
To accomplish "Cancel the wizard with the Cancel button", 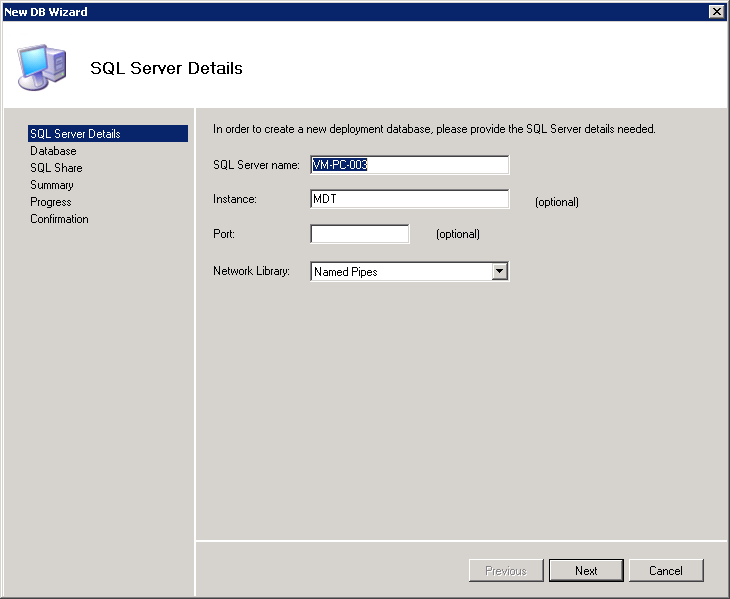I will [665, 571].
